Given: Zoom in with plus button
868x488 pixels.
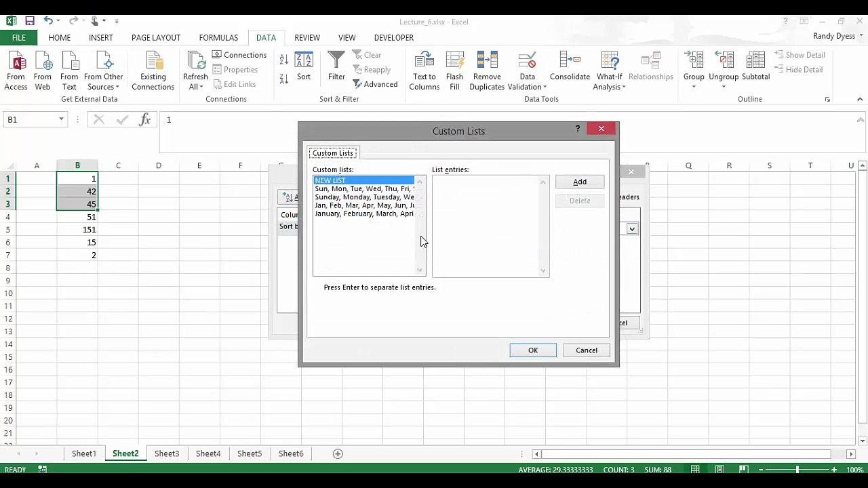Looking at the screenshot, I should (834, 470).
